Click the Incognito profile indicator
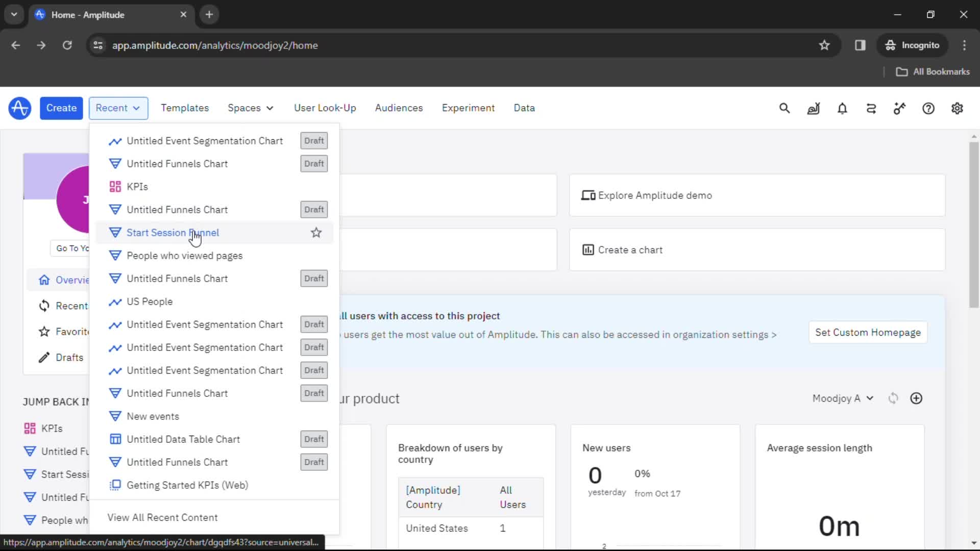The image size is (980, 551). [x=913, y=45]
